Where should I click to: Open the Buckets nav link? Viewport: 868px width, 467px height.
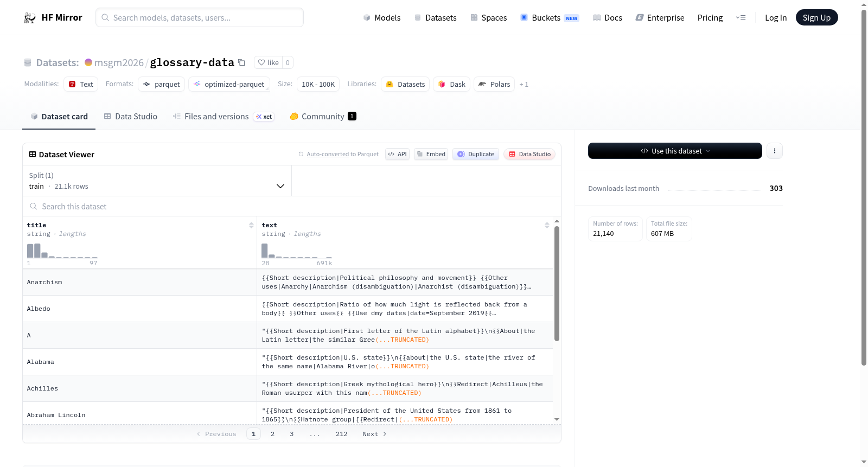[x=550, y=17]
